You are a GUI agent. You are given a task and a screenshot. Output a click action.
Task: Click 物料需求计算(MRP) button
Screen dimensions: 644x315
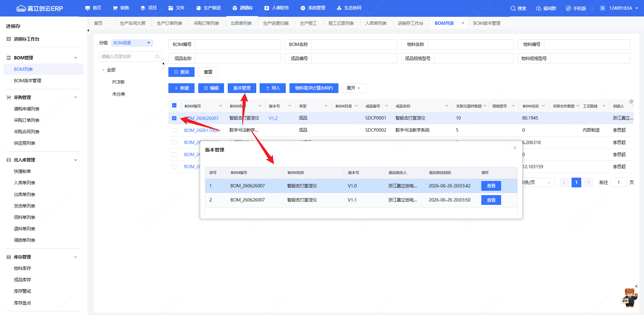tap(314, 88)
